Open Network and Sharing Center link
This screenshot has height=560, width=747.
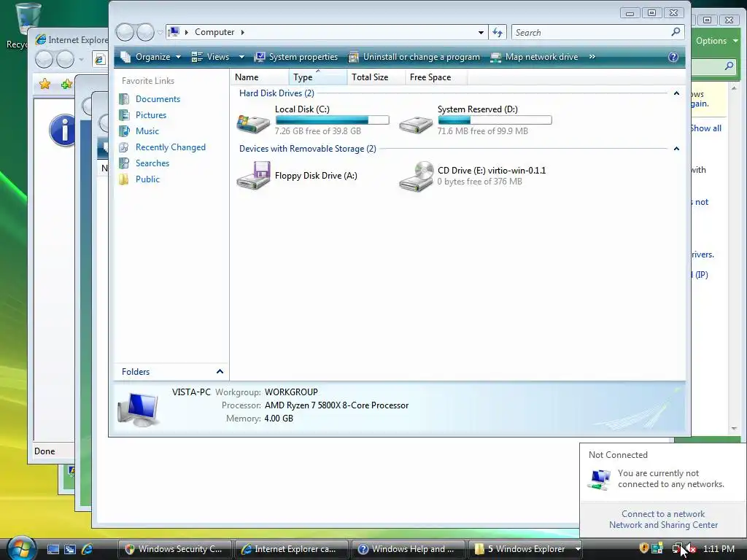[x=663, y=525]
